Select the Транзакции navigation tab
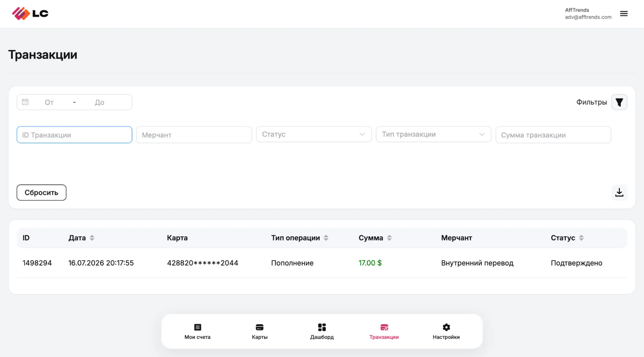 coord(384,332)
